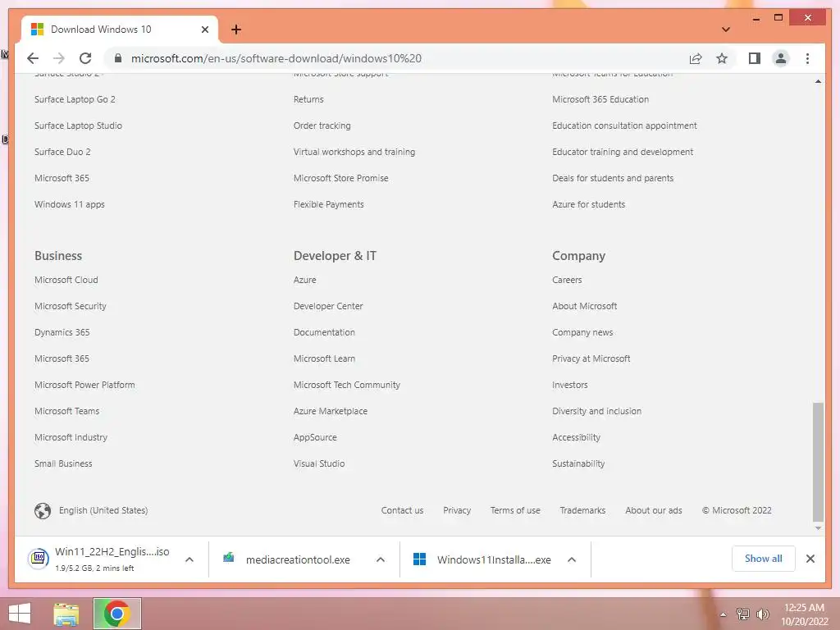Open the Privacy at Microsoft link
The width and height of the screenshot is (840, 630).
(x=591, y=358)
